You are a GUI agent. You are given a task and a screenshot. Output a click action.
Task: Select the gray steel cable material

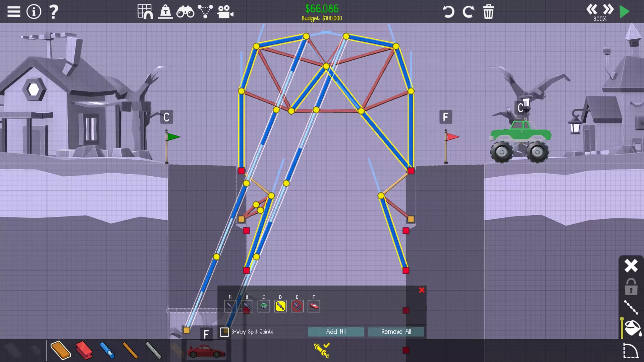[x=154, y=350]
